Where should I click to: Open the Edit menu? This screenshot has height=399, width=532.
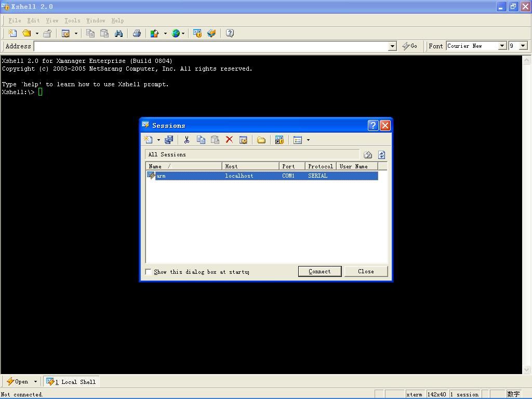33,20
